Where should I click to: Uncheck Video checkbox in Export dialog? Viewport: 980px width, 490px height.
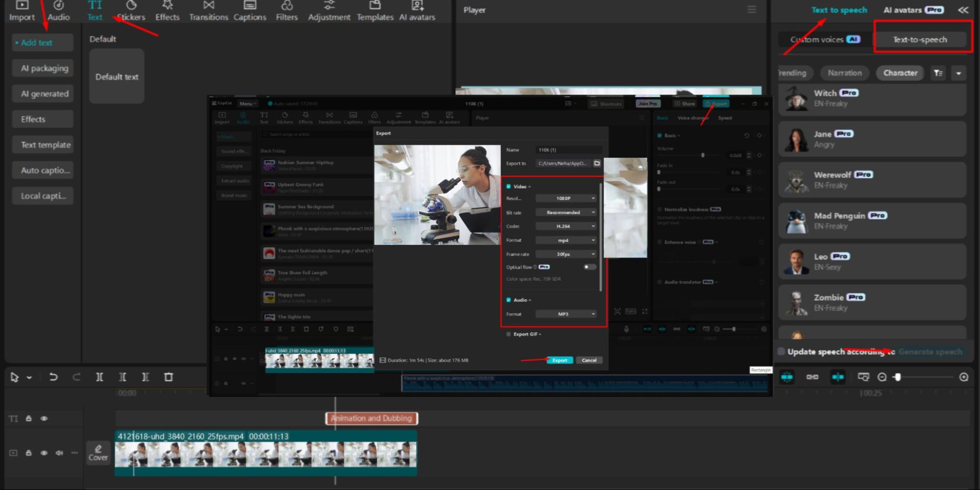[x=508, y=186]
